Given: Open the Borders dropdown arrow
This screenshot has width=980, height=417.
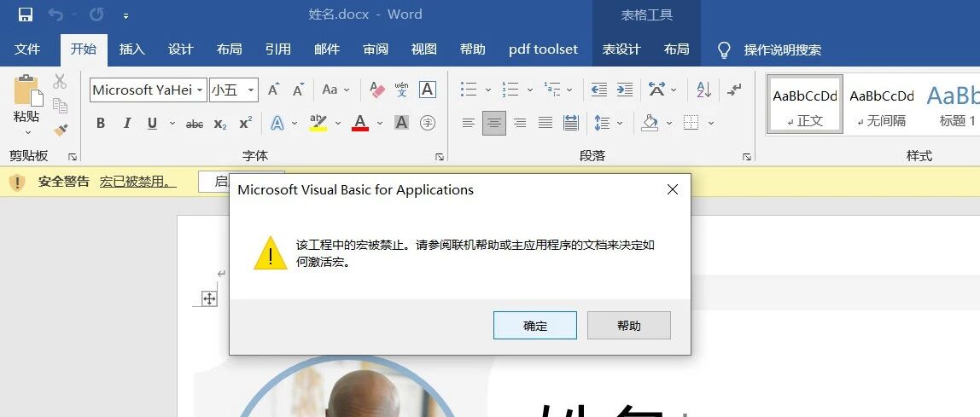Looking at the screenshot, I should click(x=710, y=123).
